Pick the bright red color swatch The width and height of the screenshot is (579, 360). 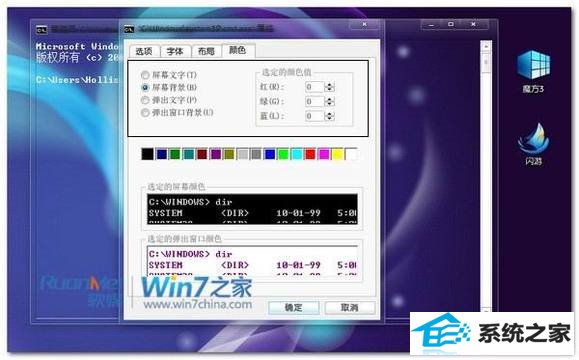click(x=311, y=154)
